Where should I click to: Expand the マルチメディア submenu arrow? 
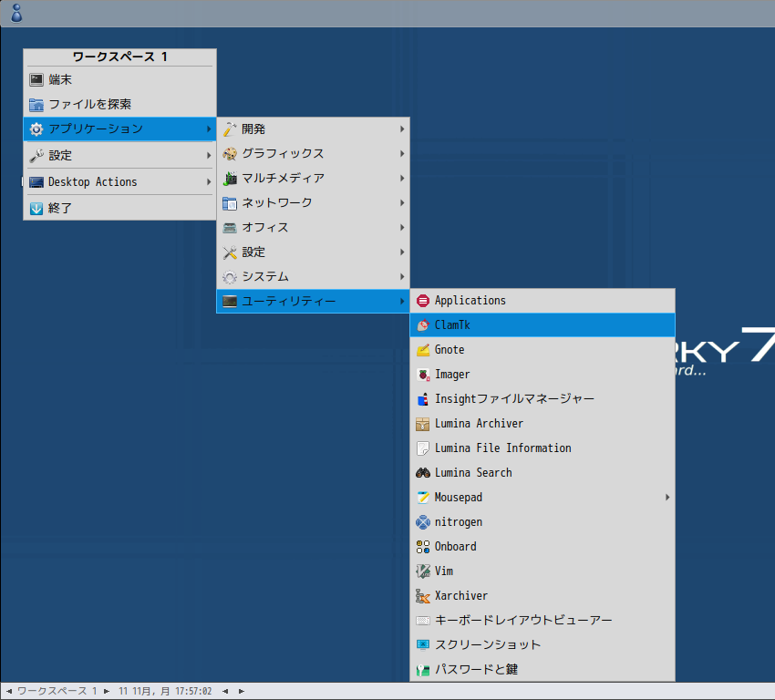[402, 179]
